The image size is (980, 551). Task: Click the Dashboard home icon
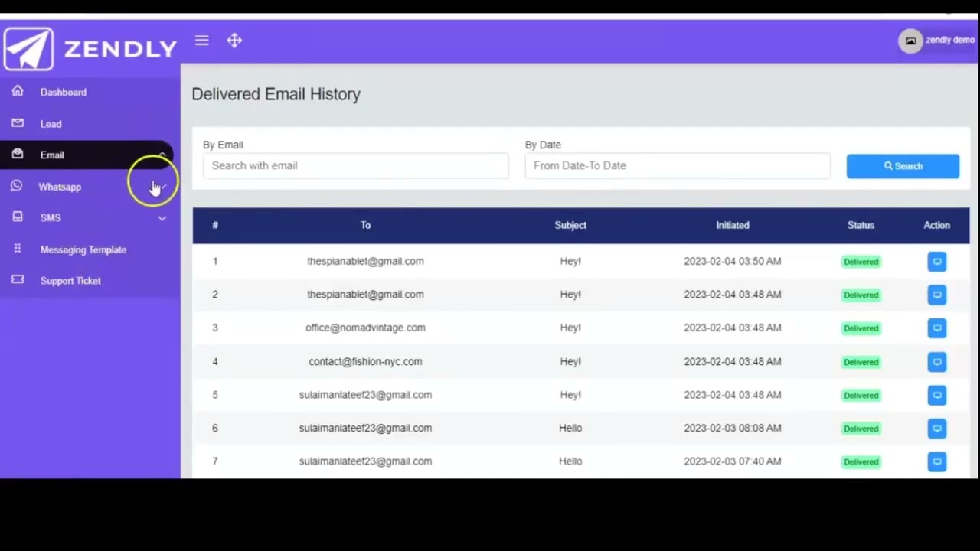[x=18, y=91]
